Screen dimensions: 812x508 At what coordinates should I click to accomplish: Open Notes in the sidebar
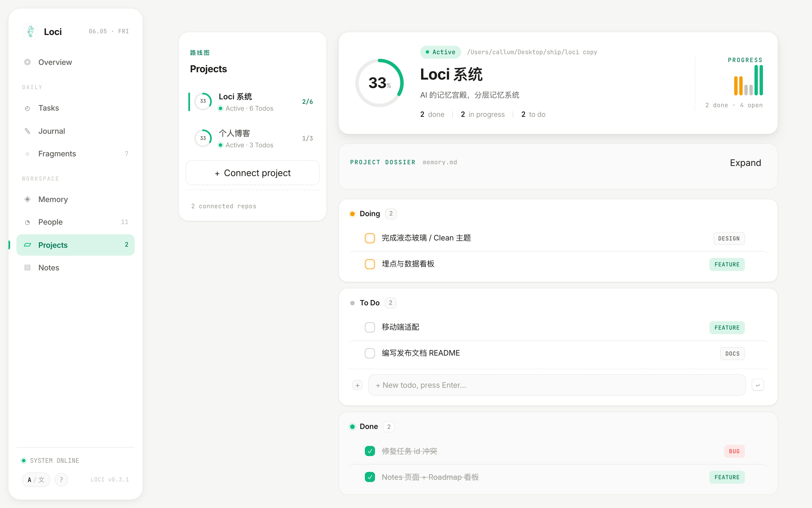[x=76, y=268]
